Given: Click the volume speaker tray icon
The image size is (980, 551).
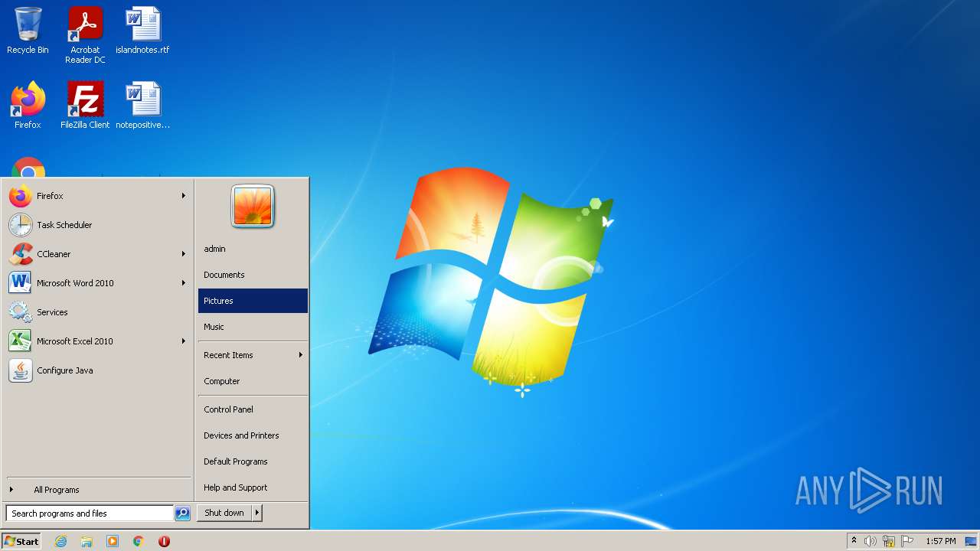Looking at the screenshot, I should (x=871, y=541).
